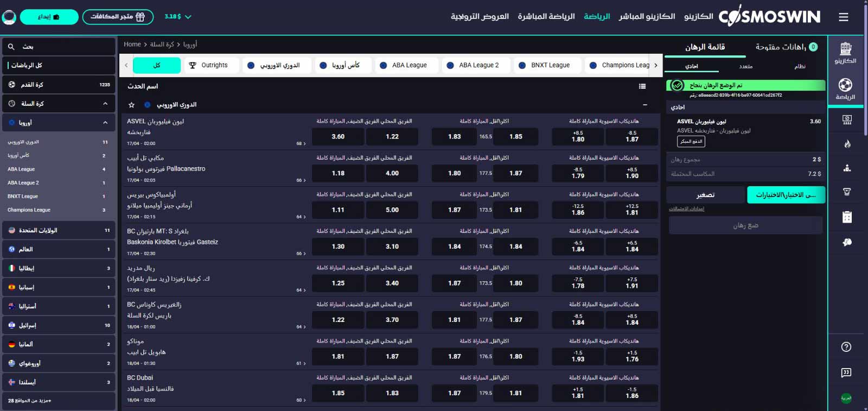Click the green الاختيارات selections button
The width and height of the screenshot is (868, 411).
786,195
